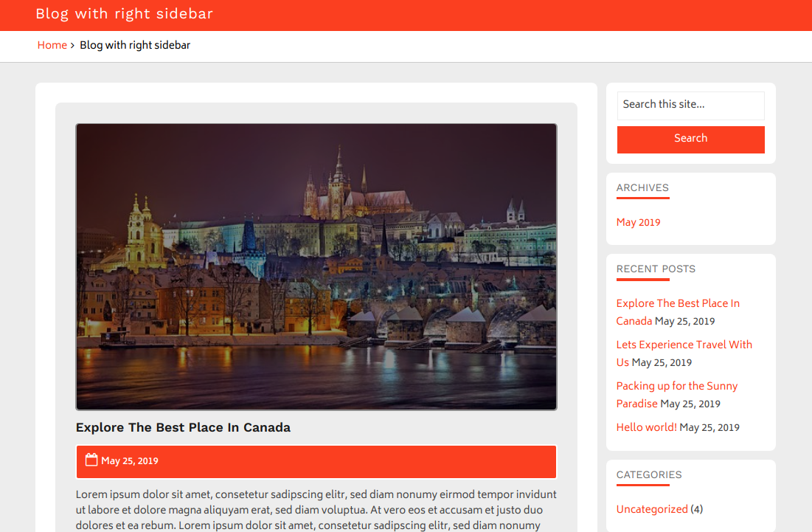Click the May 25, 2019 date in red bar
The width and height of the screenshot is (812, 532).
point(130,461)
